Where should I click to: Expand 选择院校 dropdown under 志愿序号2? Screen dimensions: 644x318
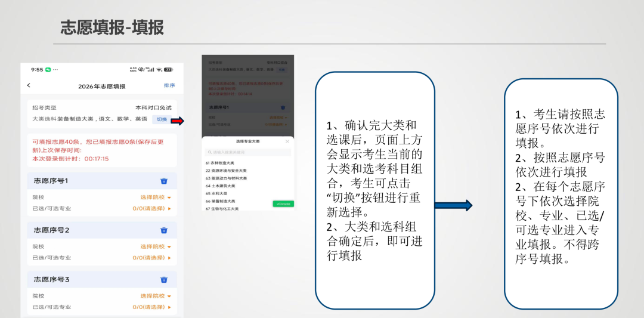[x=156, y=246]
